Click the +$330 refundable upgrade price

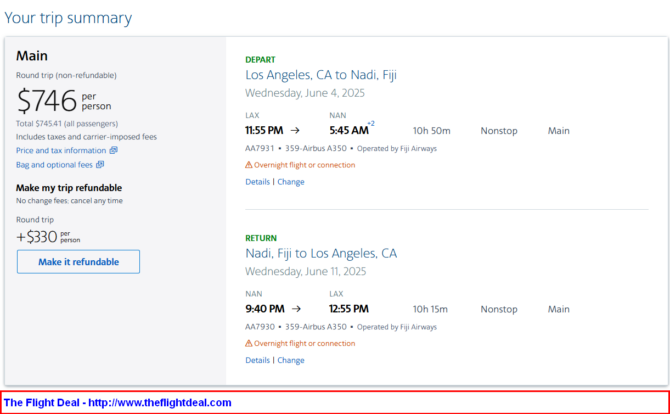[48, 237]
